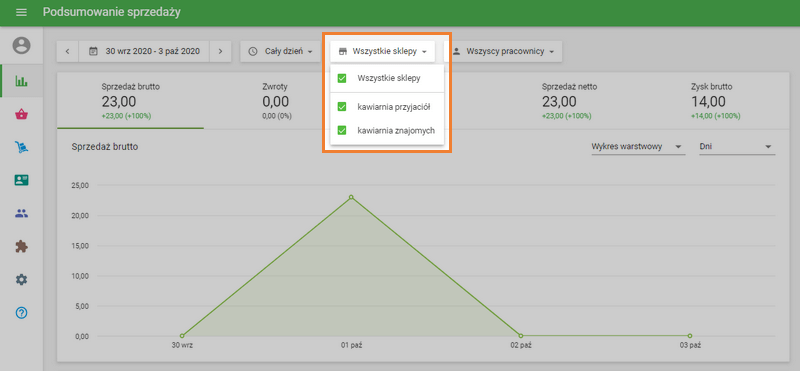Click the 01 paź data point on chart
Image resolution: width=800 pixels, height=371 pixels.
coord(351,197)
